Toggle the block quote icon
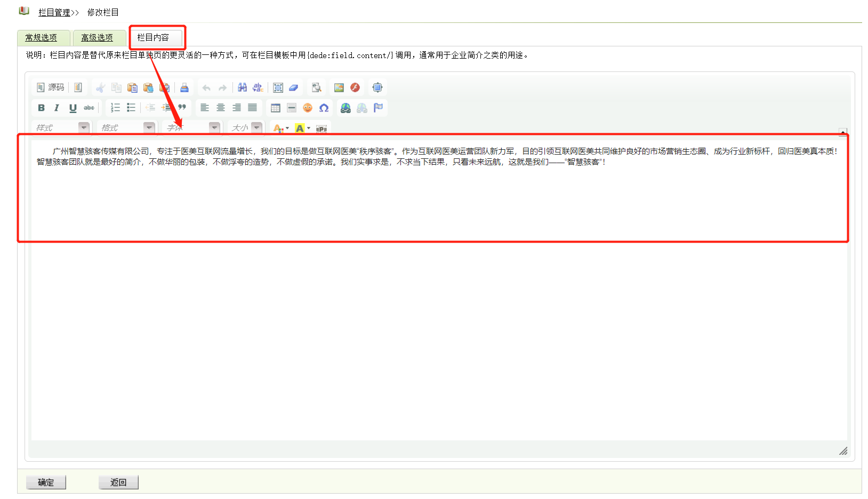This screenshot has width=868, height=499. pos(182,108)
